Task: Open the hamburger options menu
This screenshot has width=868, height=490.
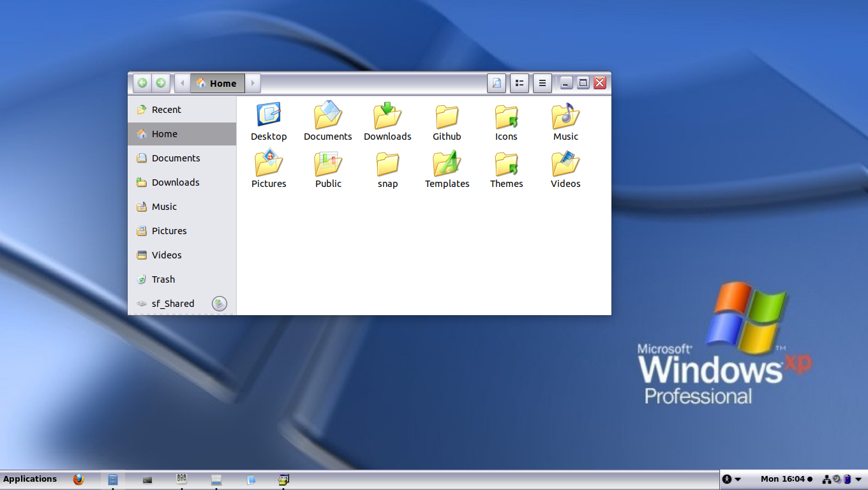Action: tap(542, 83)
